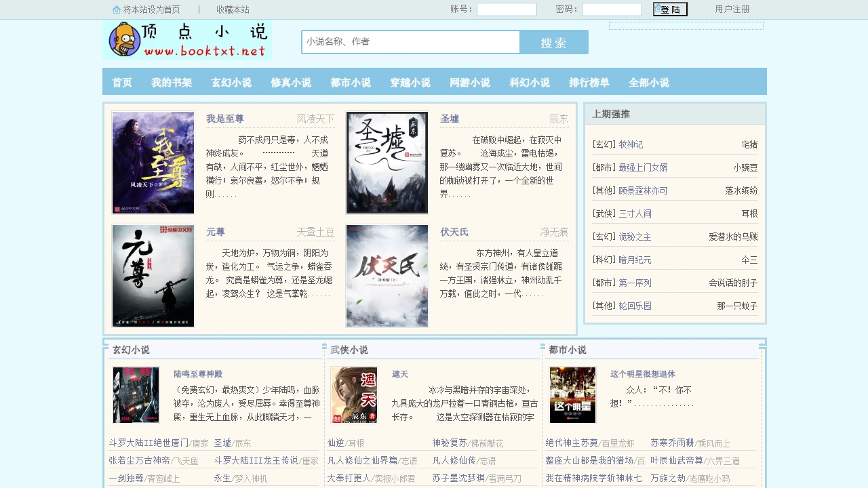Select the 修真小说 navigation item
This screenshot has width=868, height=488.
pos(291,83)
